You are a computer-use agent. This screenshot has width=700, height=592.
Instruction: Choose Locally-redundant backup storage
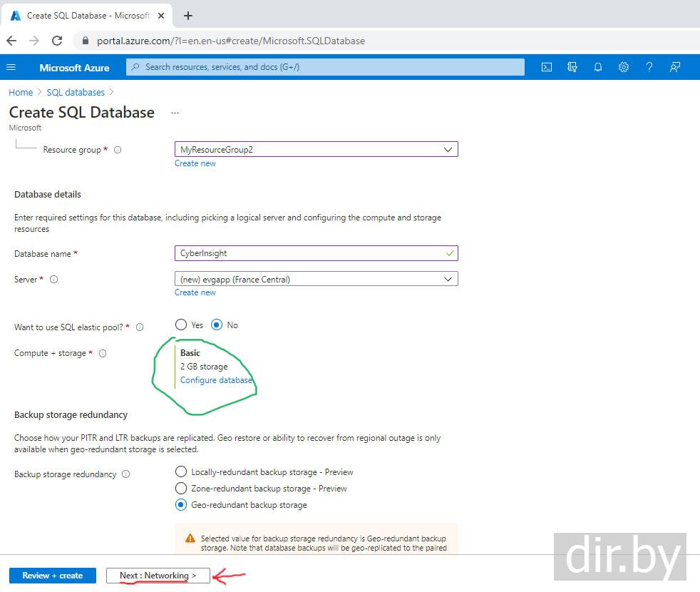pos(181,471)
